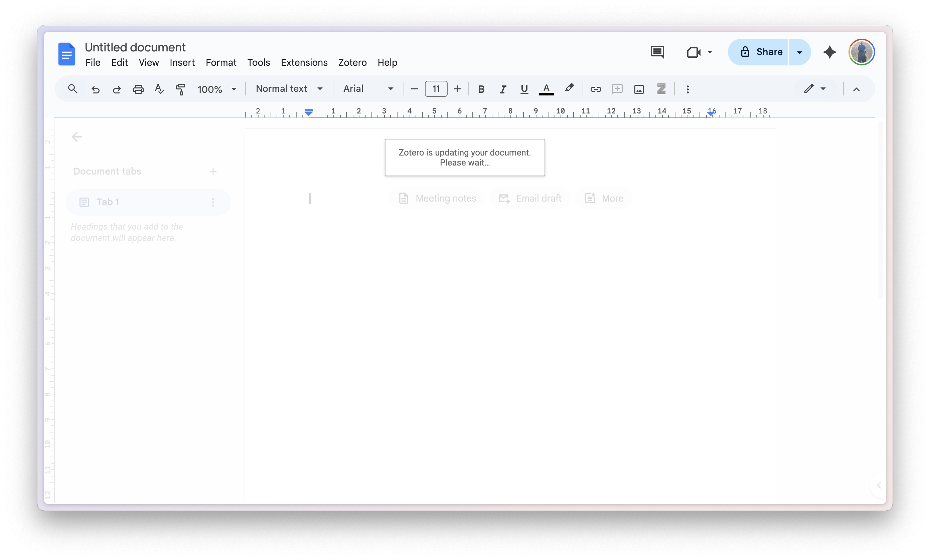The width and height of the screenshot is (930, 560).
Task: Click the print icon
Action: [138, 89]
